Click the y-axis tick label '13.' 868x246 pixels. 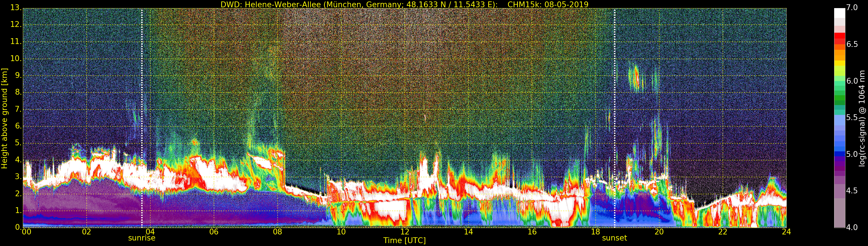[x=16, y=8]
